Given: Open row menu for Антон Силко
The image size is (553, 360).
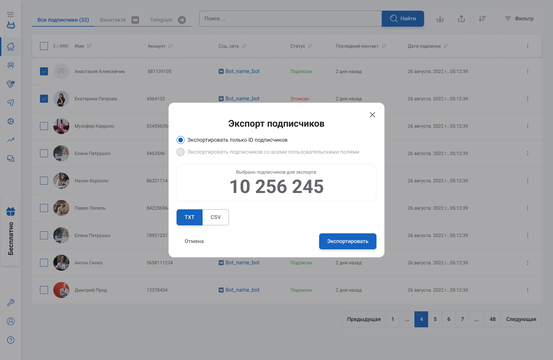Looking at the screenshot, I should coord(528,263).
